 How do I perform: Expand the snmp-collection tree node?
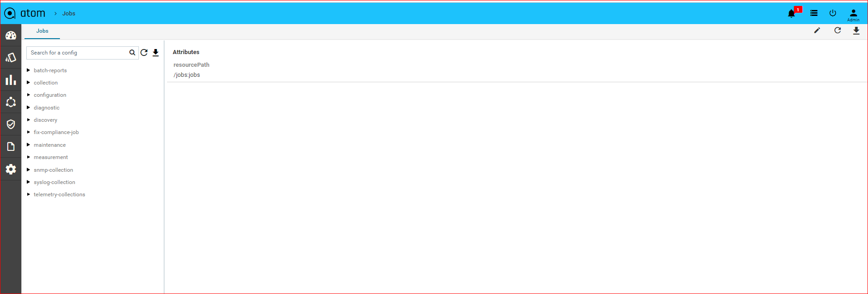28,169
